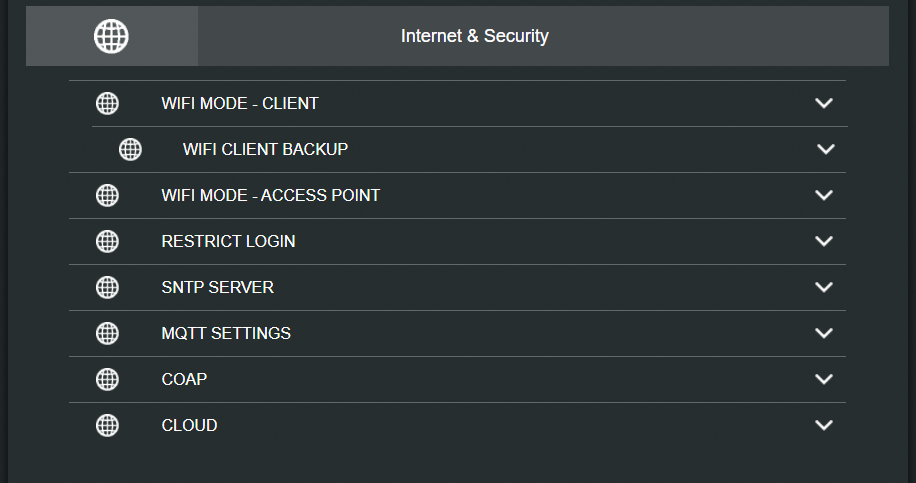Viewport: 916px width, 483px height.
Task: Click the large globe icon in the header
Action: pos(111,36)
